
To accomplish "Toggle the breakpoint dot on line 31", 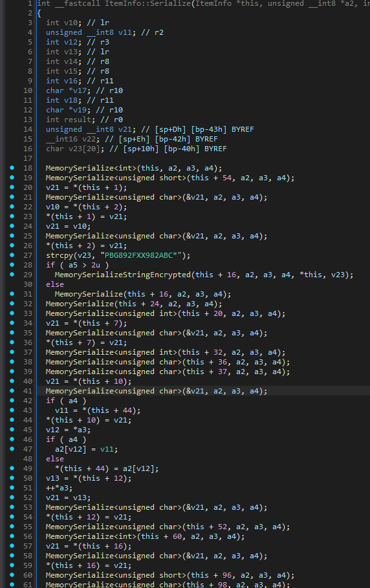I will pos(12,294).
